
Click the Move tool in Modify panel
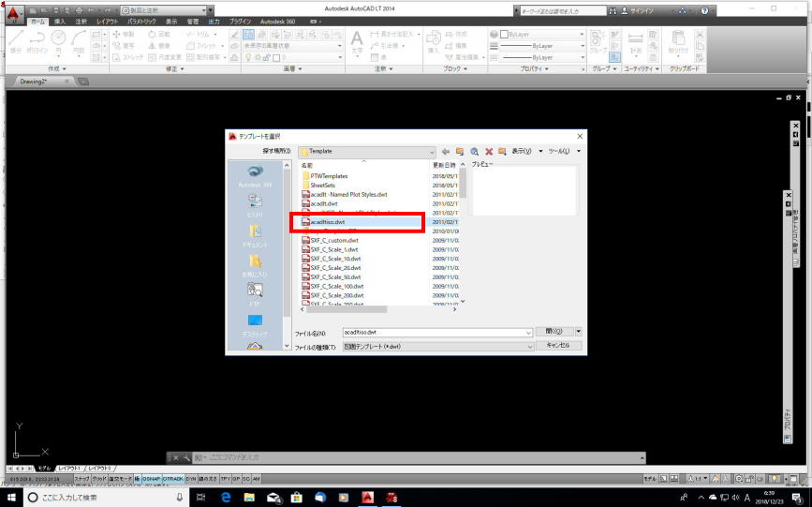(x=124, y=35)
